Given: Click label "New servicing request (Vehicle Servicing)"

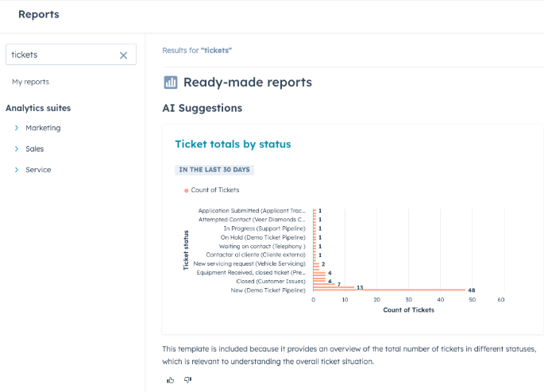Looking at the screenshot, I should (249, 263).
